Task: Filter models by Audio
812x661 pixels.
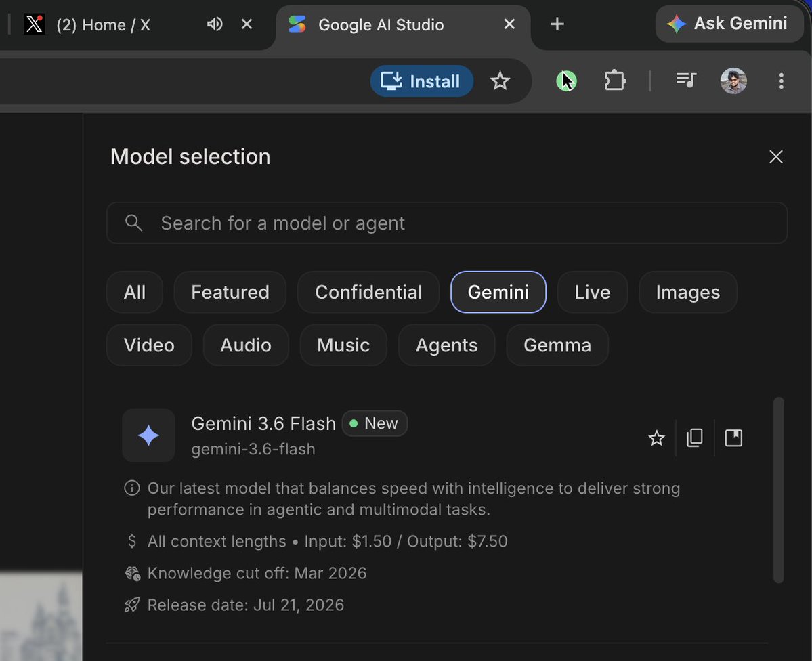Action: 245,345
